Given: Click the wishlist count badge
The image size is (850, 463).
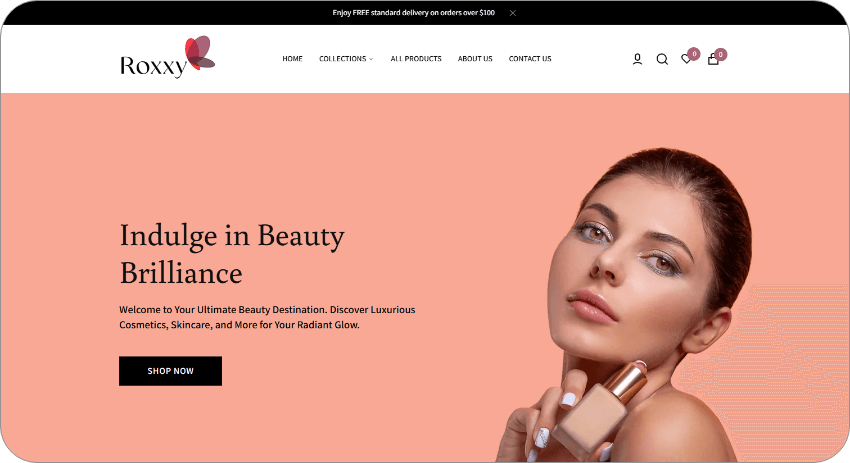Looking at the screenshot, I should pos(694,54).
